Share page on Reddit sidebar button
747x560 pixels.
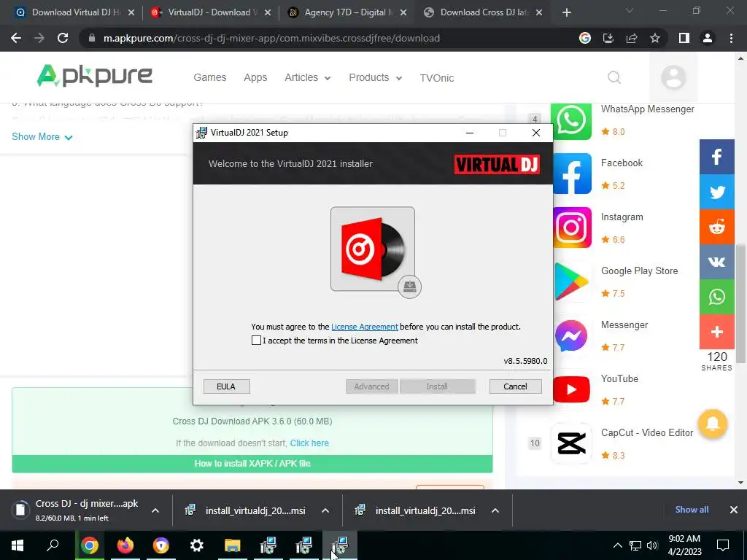717,227
